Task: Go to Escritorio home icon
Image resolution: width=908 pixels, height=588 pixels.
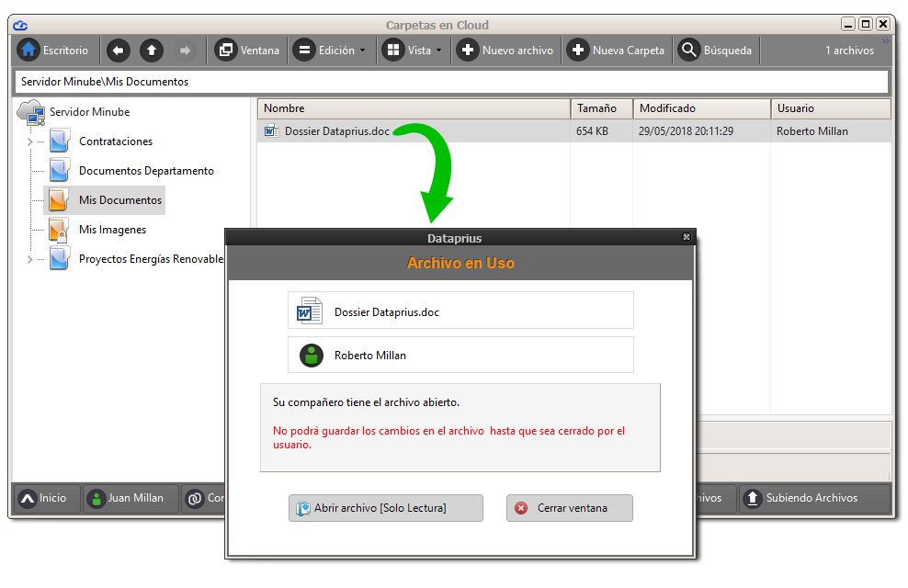Action: click(x=28, y=50)
